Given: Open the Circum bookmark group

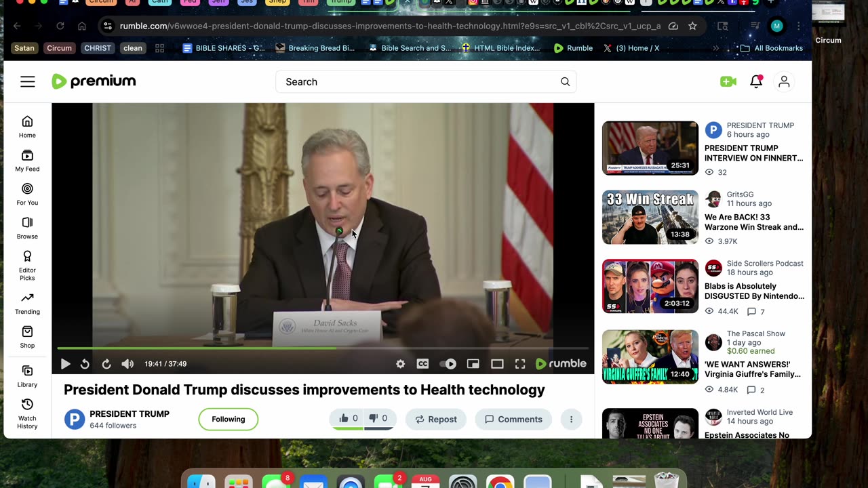Looking at the screenshot, I should 59,48.
